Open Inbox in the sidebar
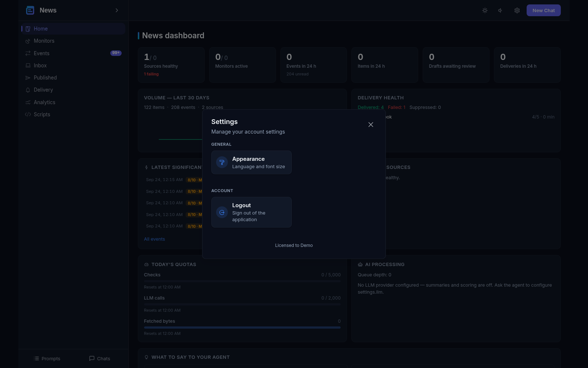Screen dimensions: 588x368 (73, 66)
